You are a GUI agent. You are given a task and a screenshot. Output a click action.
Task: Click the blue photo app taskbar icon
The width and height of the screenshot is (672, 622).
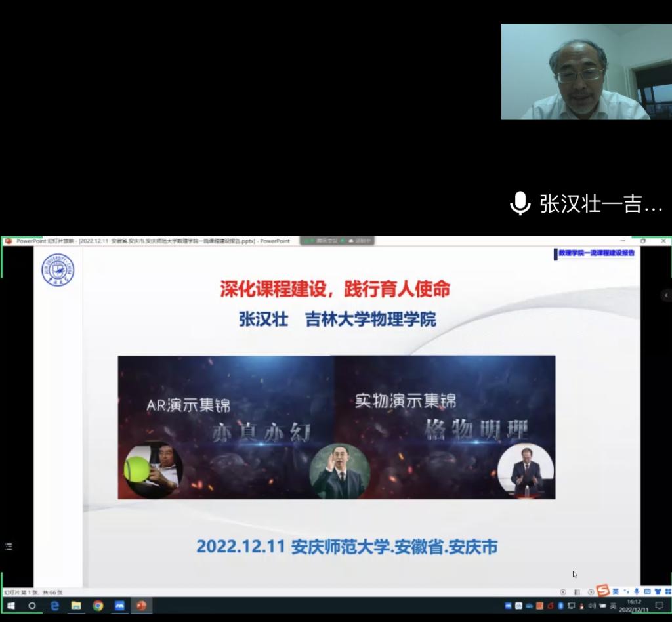[x=119, y=606]
